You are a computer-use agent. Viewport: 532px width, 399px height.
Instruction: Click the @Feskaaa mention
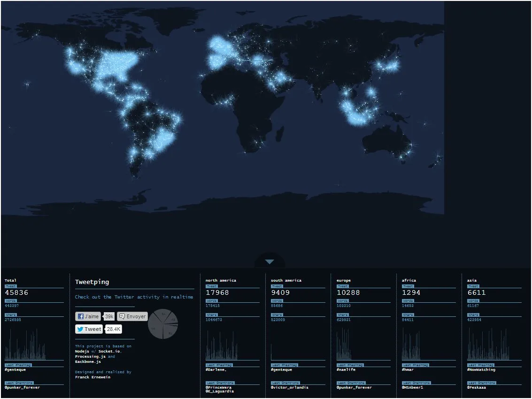click(477, 387)
